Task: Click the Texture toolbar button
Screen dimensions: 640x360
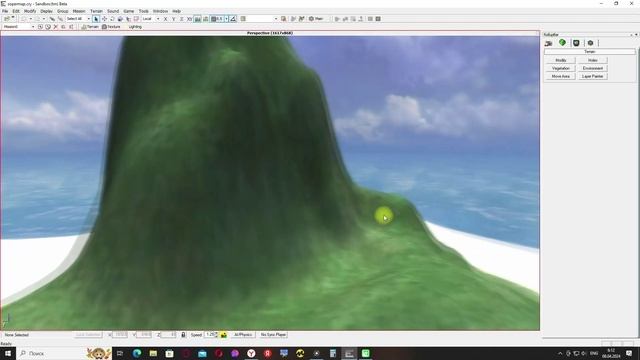Action: point(111,27)
